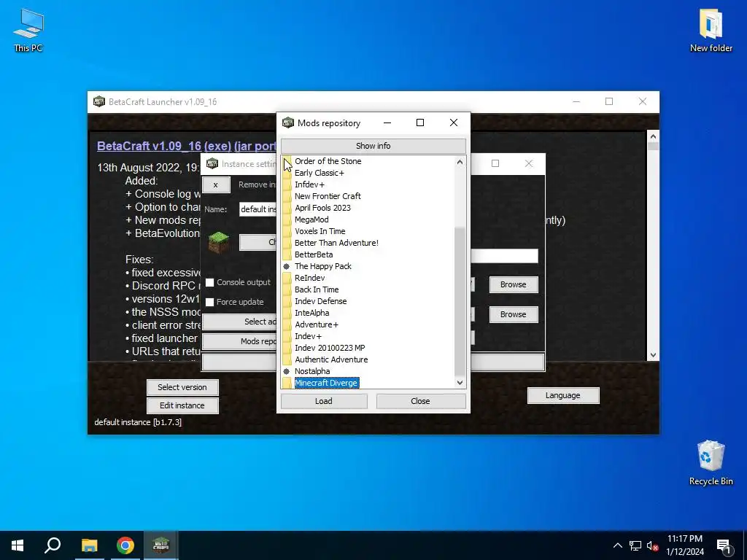
Task: Select the InteAlpha folder icon
Action: point(287,313)
